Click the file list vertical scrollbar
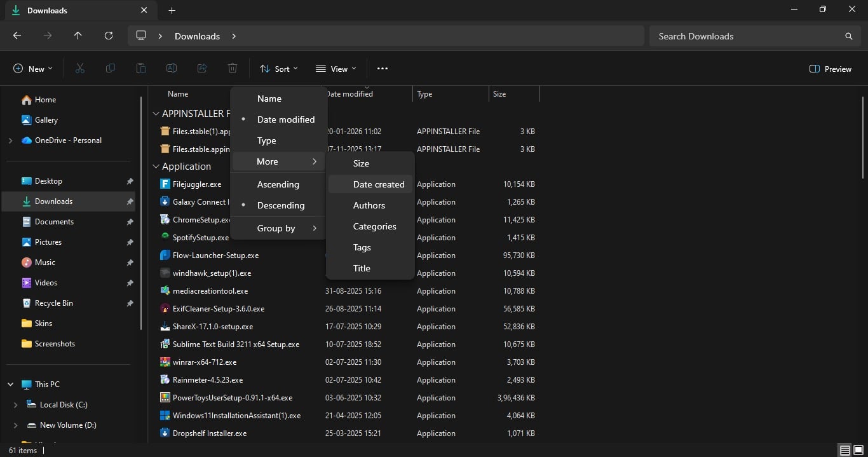The width and height of the screenshot is (868, 457). 862,138
